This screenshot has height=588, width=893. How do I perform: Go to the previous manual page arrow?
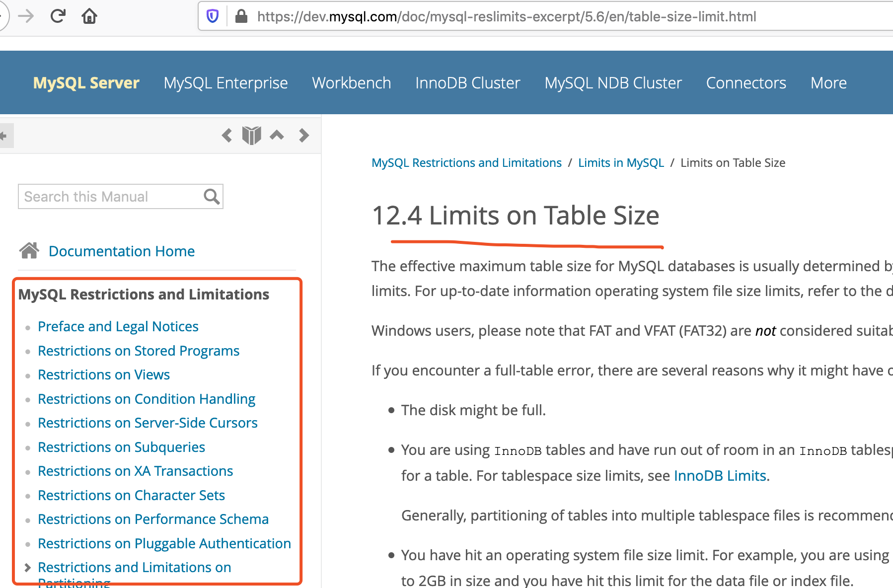227,135
